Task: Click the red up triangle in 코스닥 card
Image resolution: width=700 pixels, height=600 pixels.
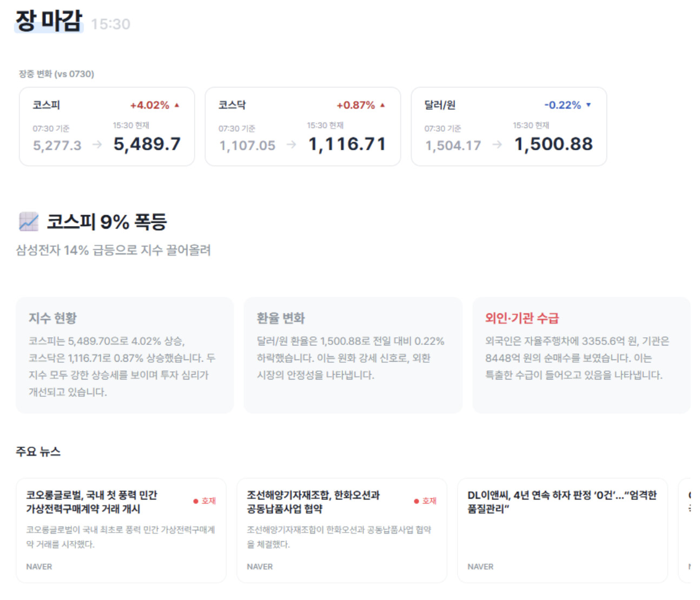Action: tap(382, 105)
